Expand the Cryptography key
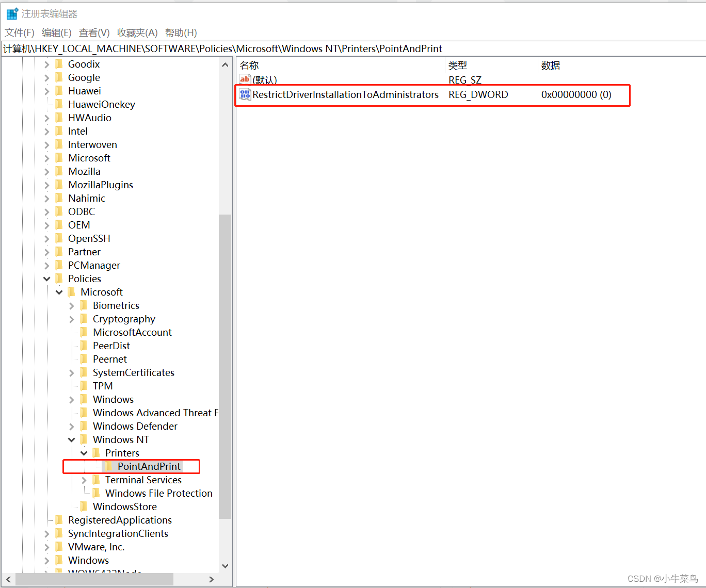This screenshot has width=706, height=588. click(72, 319)
